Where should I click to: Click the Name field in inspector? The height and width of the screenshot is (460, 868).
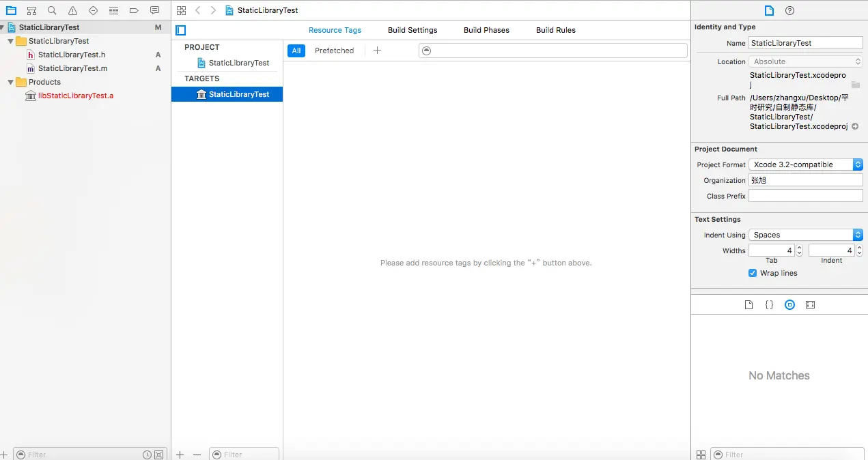[806, 43]
